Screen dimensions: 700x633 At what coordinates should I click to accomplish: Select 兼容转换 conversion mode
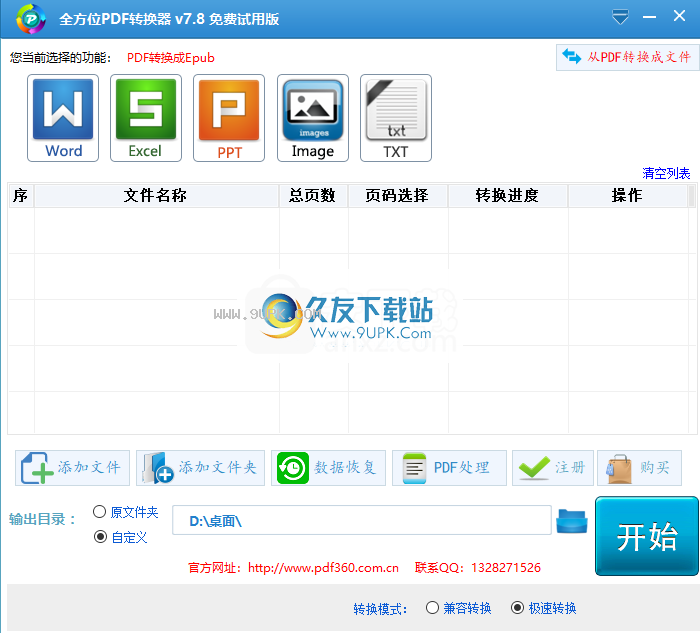tap(458, 608)
